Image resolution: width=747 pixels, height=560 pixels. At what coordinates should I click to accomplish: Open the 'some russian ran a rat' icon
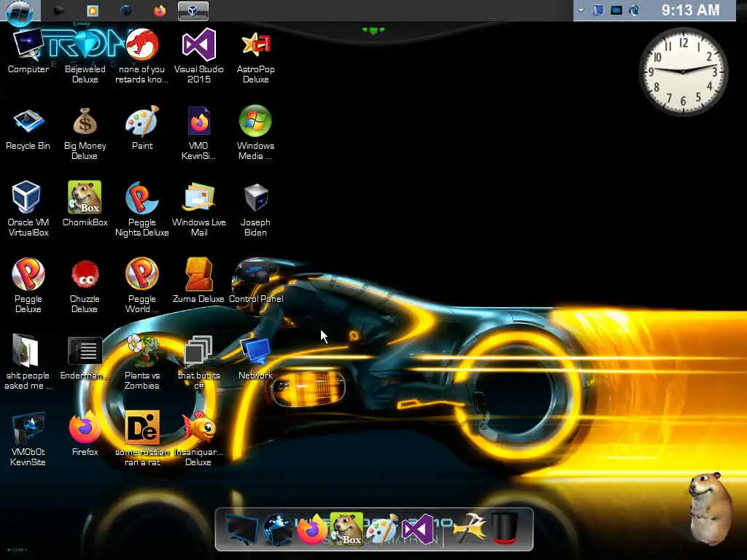142,439
